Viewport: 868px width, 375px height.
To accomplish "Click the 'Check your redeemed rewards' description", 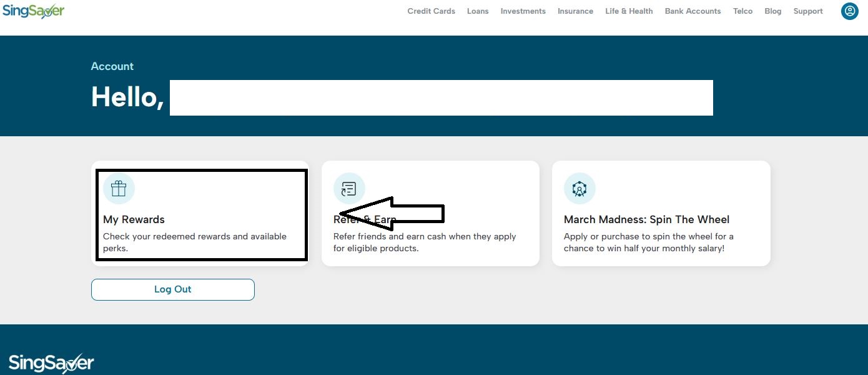I will point(195,242).
